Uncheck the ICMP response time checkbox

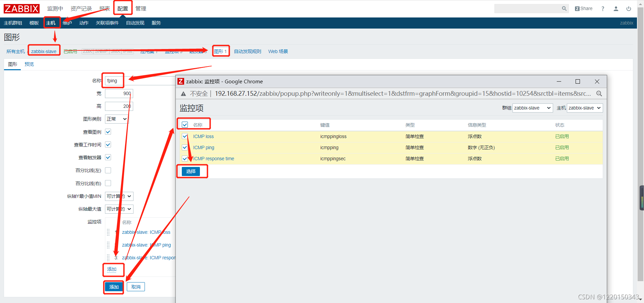pyautogui.click(x=185, y=159)
